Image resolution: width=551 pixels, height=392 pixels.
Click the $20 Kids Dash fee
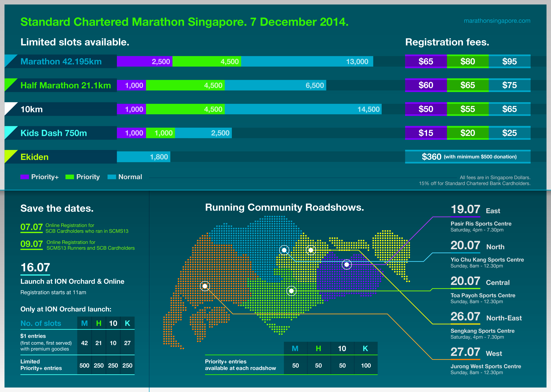click(x=468, y=133)
